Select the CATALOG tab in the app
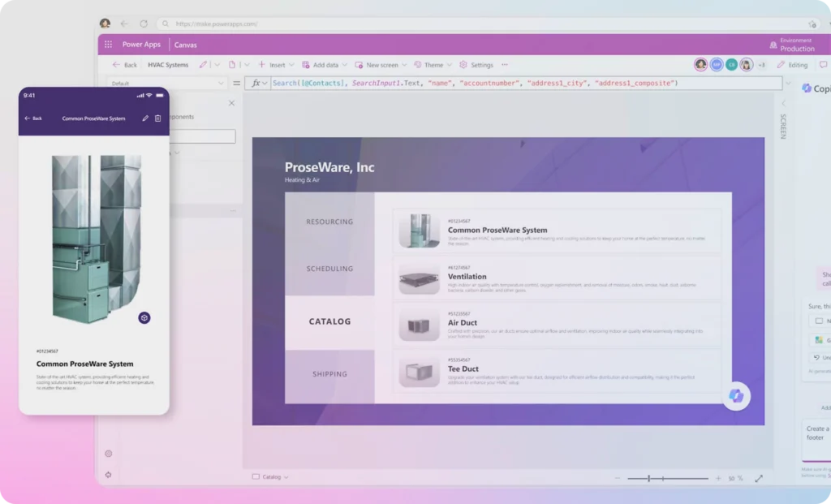This screenshot has height=504, width=831. pos(329,321)
